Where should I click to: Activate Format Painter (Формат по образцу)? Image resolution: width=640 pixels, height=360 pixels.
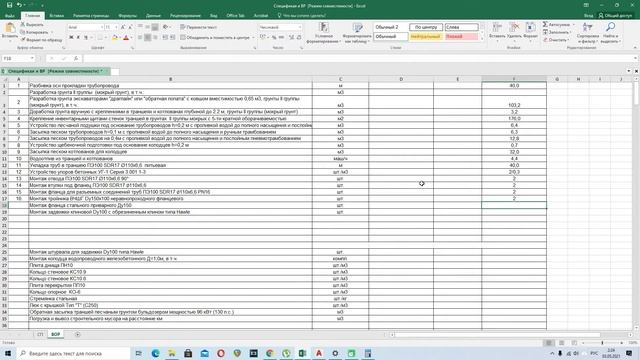(42, 40)
